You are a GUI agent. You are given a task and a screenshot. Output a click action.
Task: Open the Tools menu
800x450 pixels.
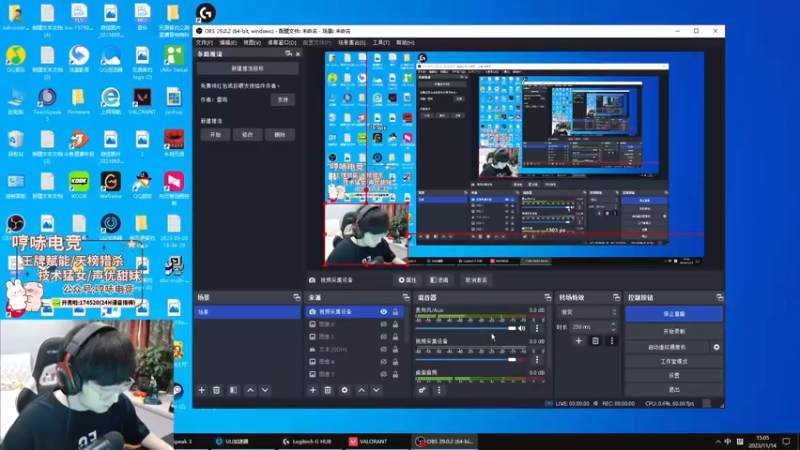click(x=381, y=43)
